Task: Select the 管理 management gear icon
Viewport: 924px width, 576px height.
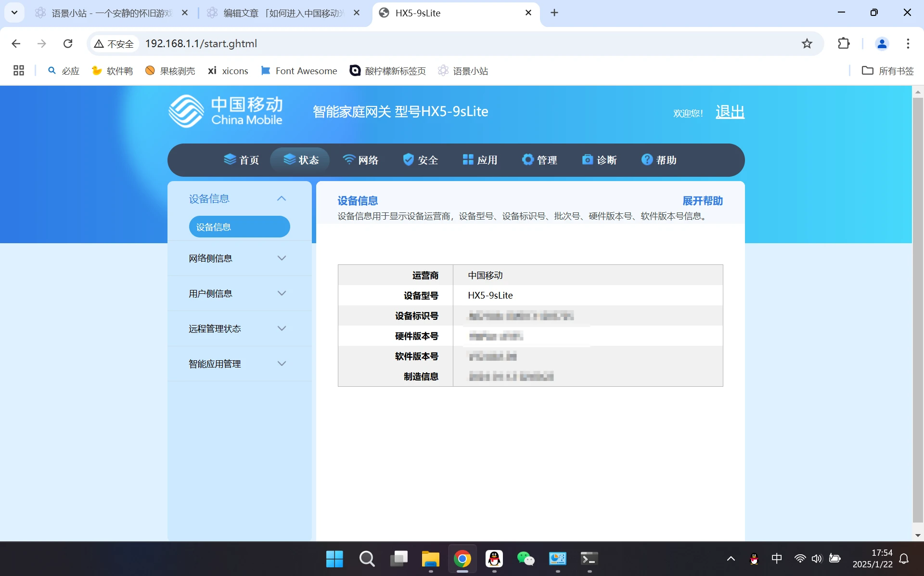Action: click(x=528, y=159)
